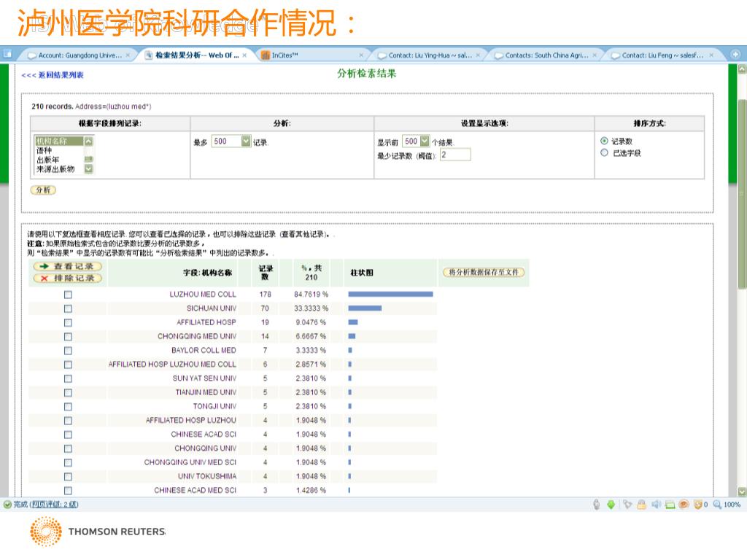Image resolution: width=747 pixels, height=560 pixels.
Task: Click the zoom magnifier icon in status bar
Action: coord(717,505)
